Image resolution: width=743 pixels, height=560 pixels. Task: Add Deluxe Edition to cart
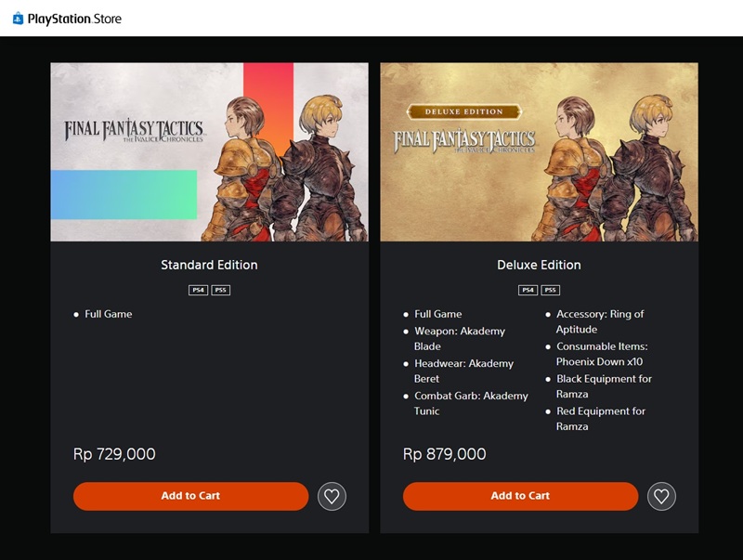pos(520,496)
